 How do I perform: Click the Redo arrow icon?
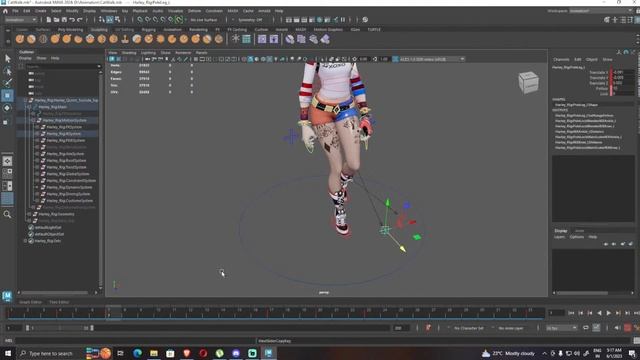point(80,20)
